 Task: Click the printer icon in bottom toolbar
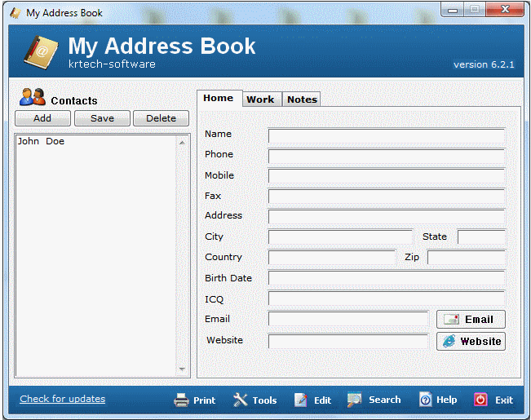[181, 400]
